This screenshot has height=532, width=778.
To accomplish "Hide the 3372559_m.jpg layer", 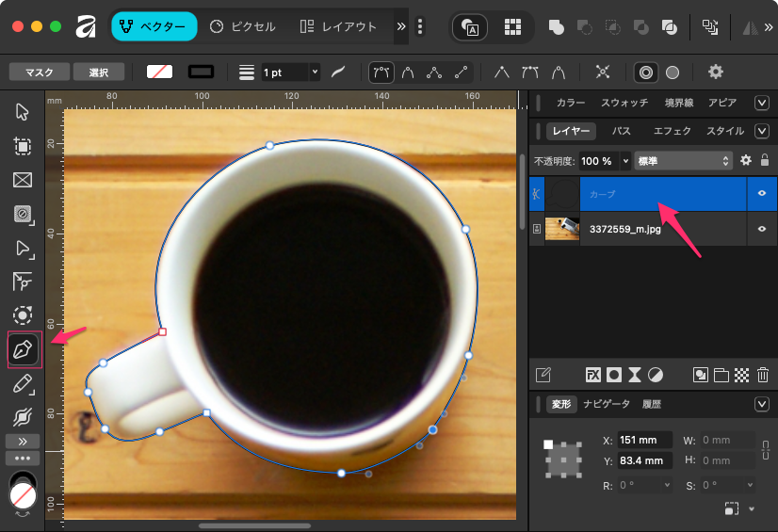I will click(762, 229).
